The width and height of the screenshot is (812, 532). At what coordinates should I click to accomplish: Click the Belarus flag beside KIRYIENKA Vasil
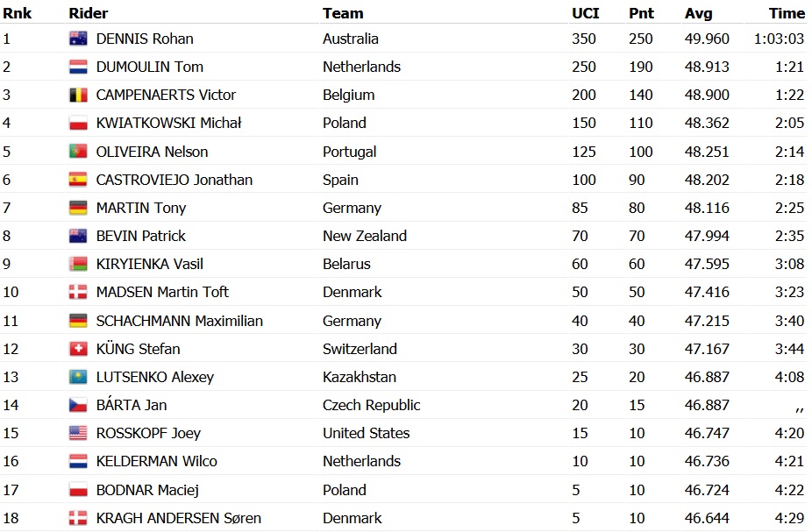click(78, 264)
